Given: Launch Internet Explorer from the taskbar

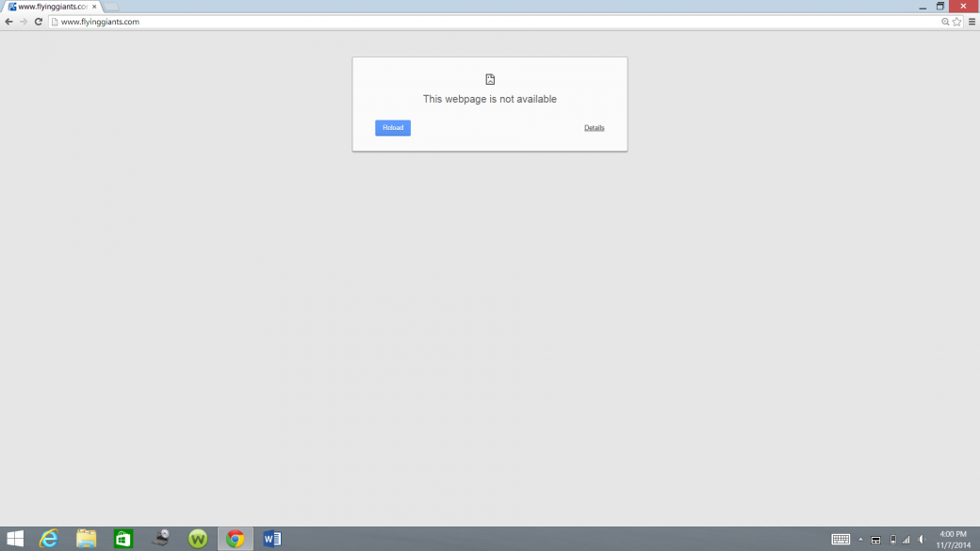Looking at the screenshot, I should tap(49, 539).
